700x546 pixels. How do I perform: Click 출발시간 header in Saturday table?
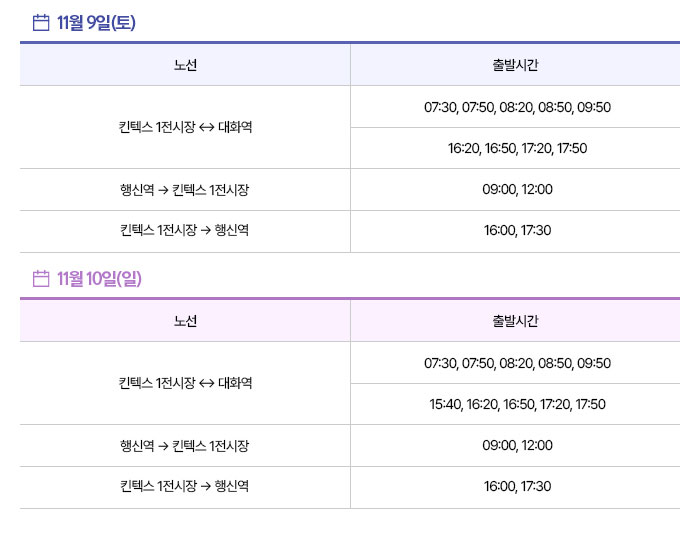[515, 65]
